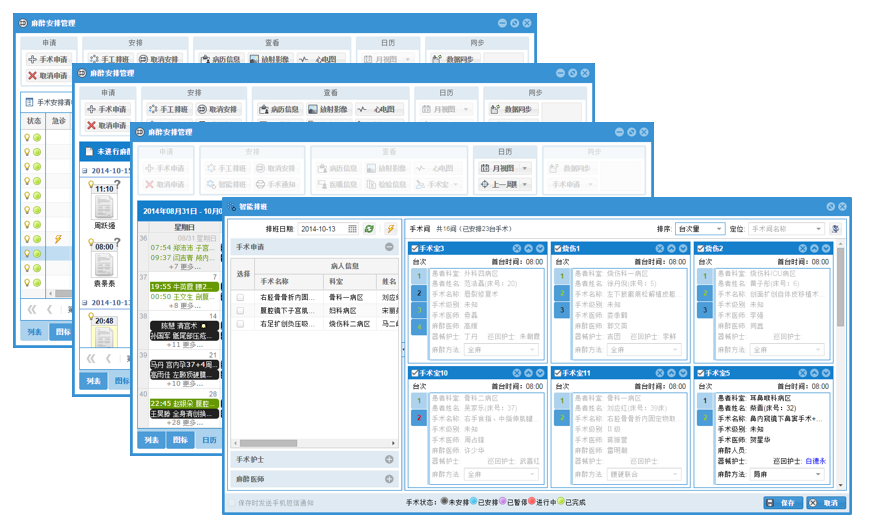Screen dimensions: 886x516
Task: Toggle the 烧伤2 room checkbox
Action: tap(701, 249)
